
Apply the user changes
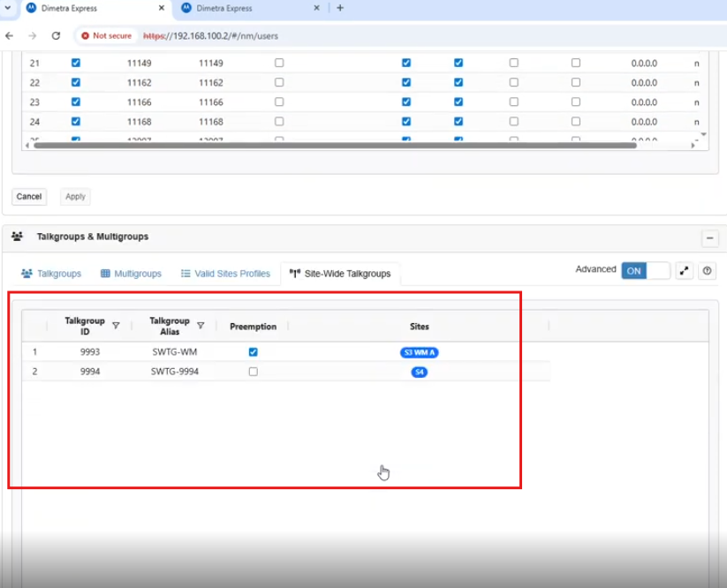pos(75,197)
